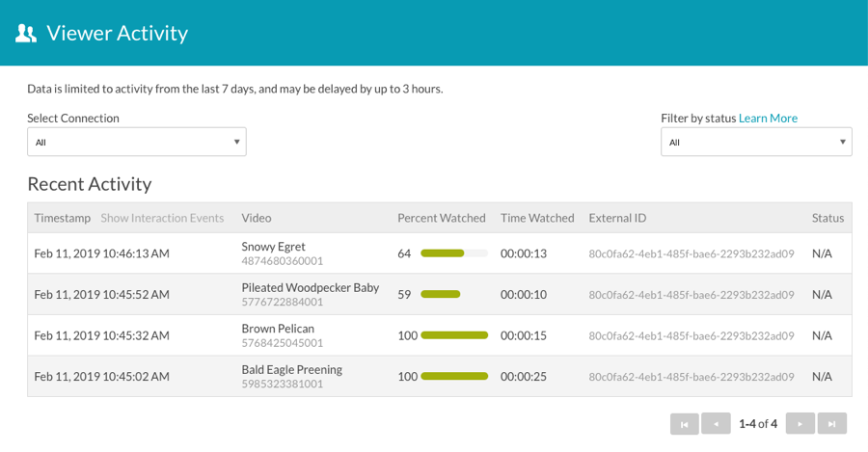Click the Select Connection dropdown arrow
Viewport: 868px width, 452px height.
(236, 143)
